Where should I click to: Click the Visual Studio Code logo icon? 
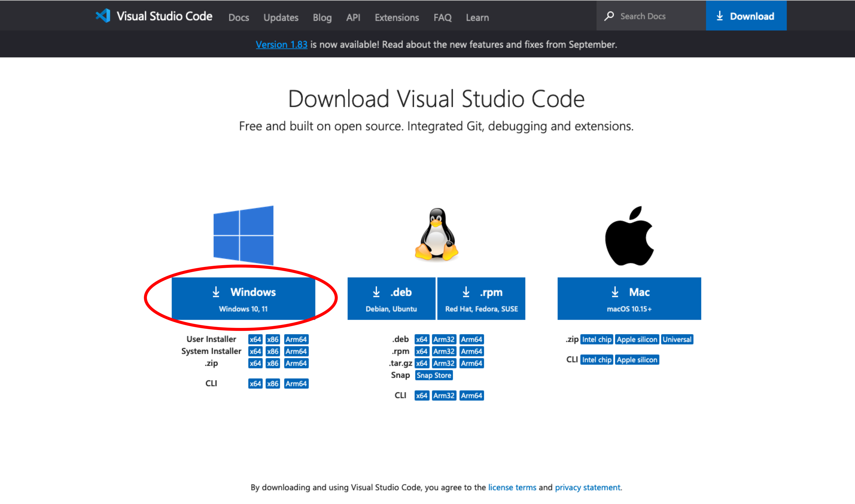[x=103, y=16]
